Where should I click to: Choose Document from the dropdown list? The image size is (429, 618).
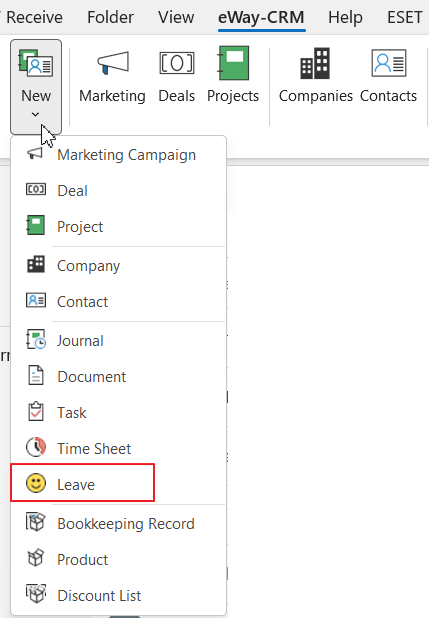[x=118, y=376]
